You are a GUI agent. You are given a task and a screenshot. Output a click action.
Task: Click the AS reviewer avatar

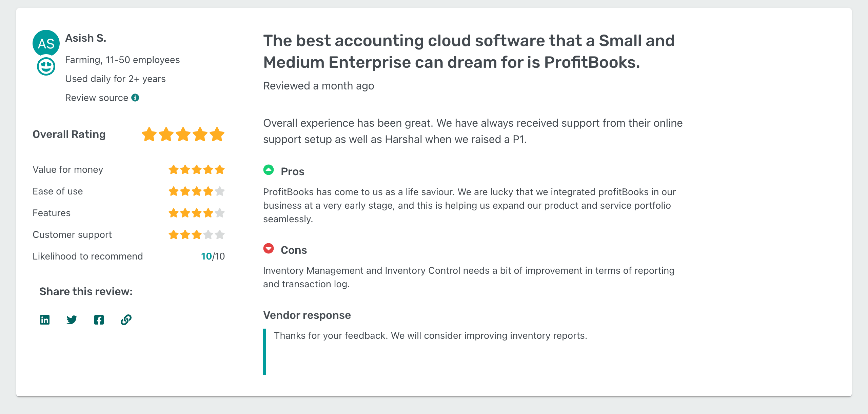click(x=46, y=43)
